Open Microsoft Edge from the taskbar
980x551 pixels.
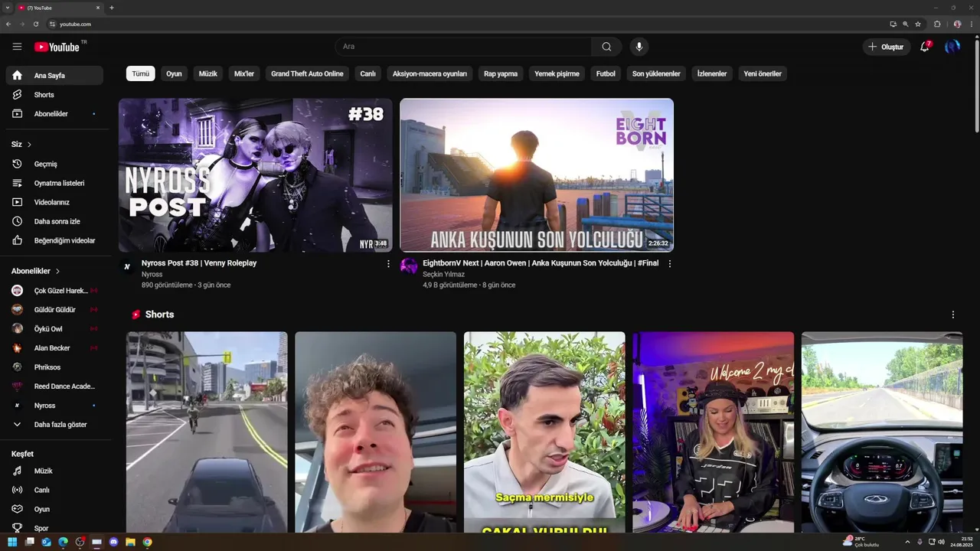64,542
